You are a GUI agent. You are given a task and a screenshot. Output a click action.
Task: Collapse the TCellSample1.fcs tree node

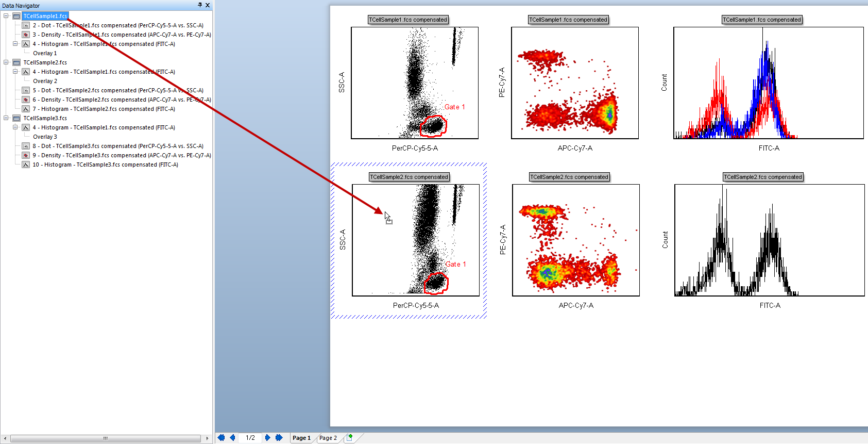coord(6,16)
